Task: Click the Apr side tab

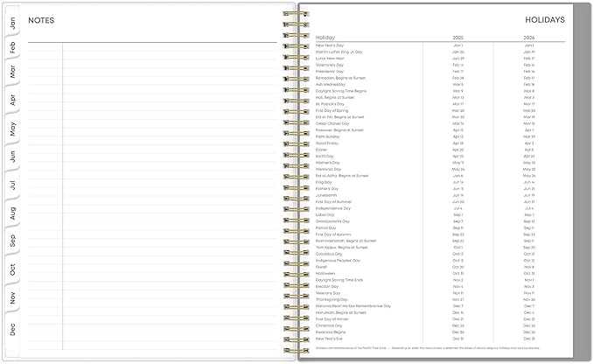Action: pyautogui.click(x=12, y=100)
